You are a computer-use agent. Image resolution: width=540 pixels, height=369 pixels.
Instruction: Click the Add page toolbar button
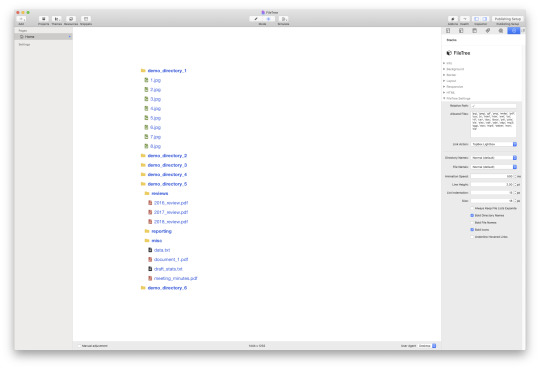[21, 19]
